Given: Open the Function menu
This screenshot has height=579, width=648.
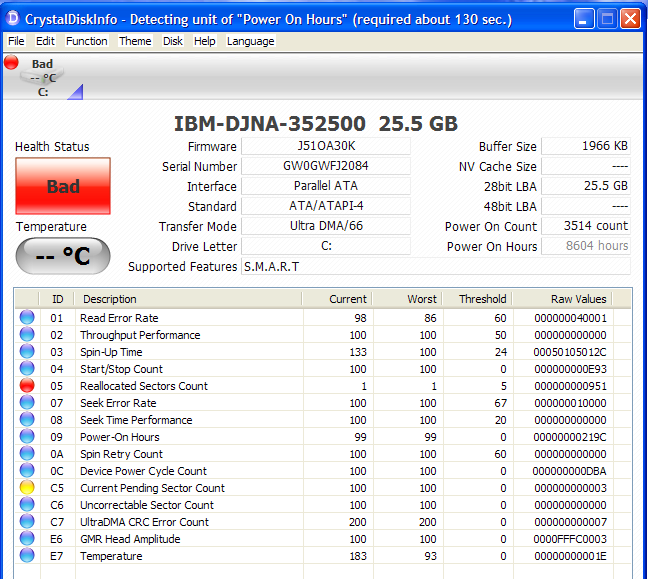Looking at the screenshot, I should tap(87, 41).
